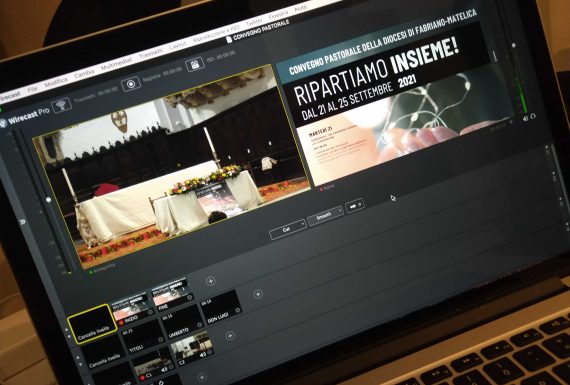Open the Cut transition dropdown
The width and height of the screenshot is (570, 385).
[x=288, y=229]
